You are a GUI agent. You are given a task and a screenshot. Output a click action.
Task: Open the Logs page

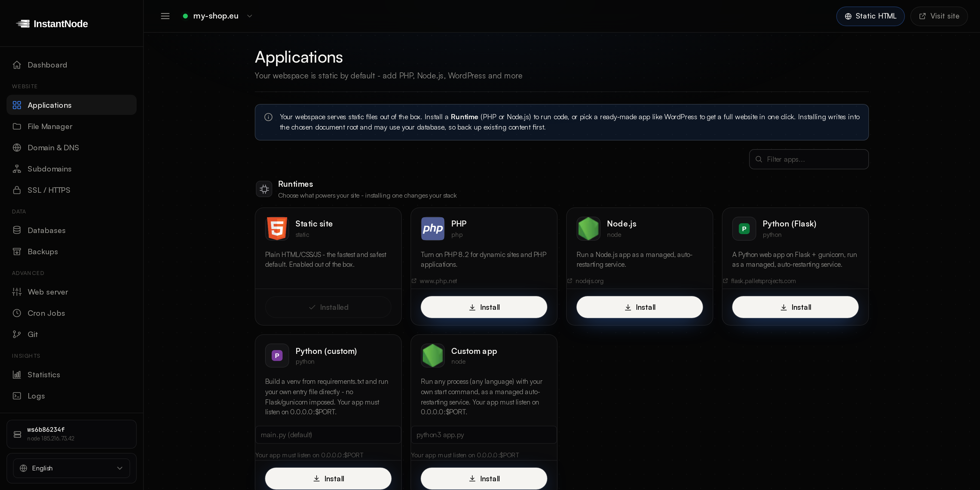[x=72, y=396]
